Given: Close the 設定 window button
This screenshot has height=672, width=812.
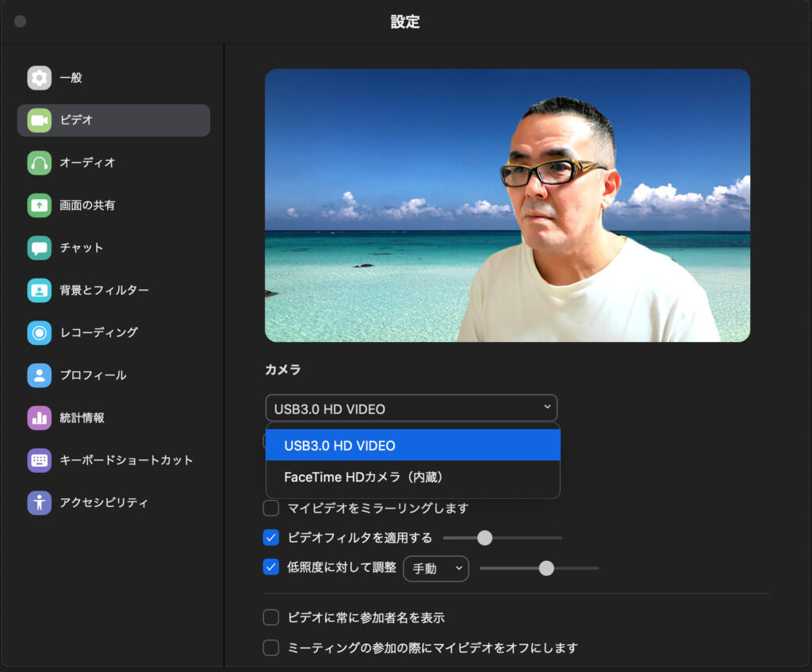Looking at the screenshot, I should 20,21.
